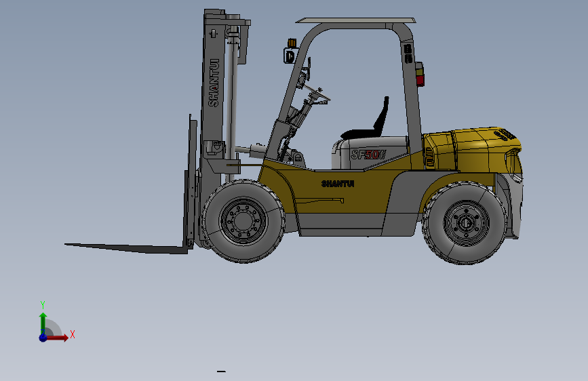Select the horizontal fork blade

(x=125, y=248)
